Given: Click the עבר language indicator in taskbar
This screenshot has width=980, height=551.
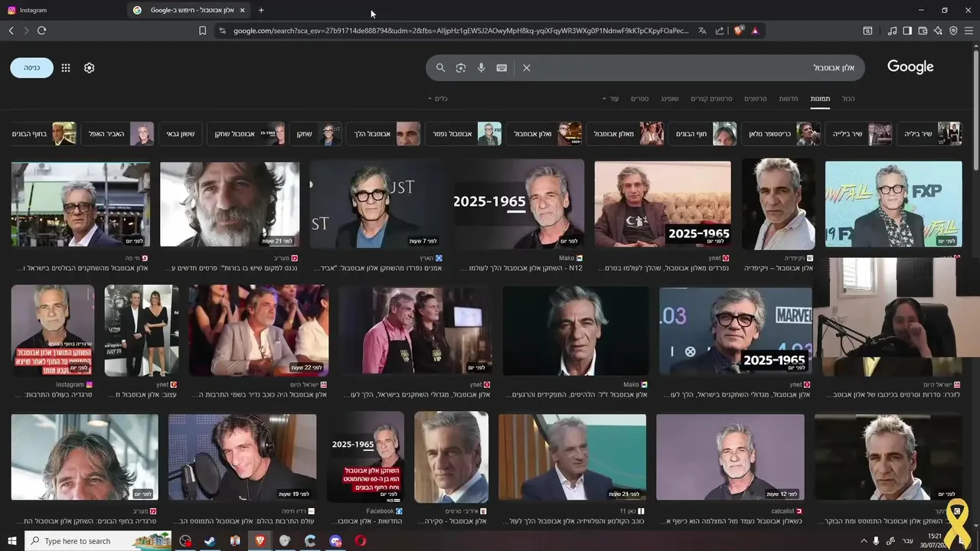Looking at the screenshot, I should 907,541.
